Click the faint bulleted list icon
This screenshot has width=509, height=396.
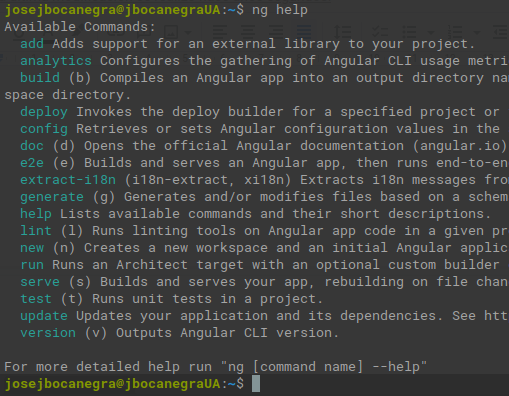click(410, 32)
